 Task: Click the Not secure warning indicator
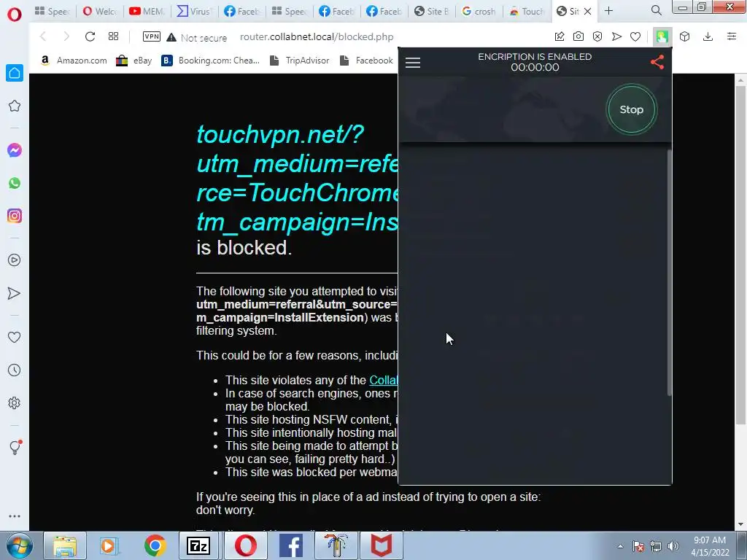(x=197, y=38)
